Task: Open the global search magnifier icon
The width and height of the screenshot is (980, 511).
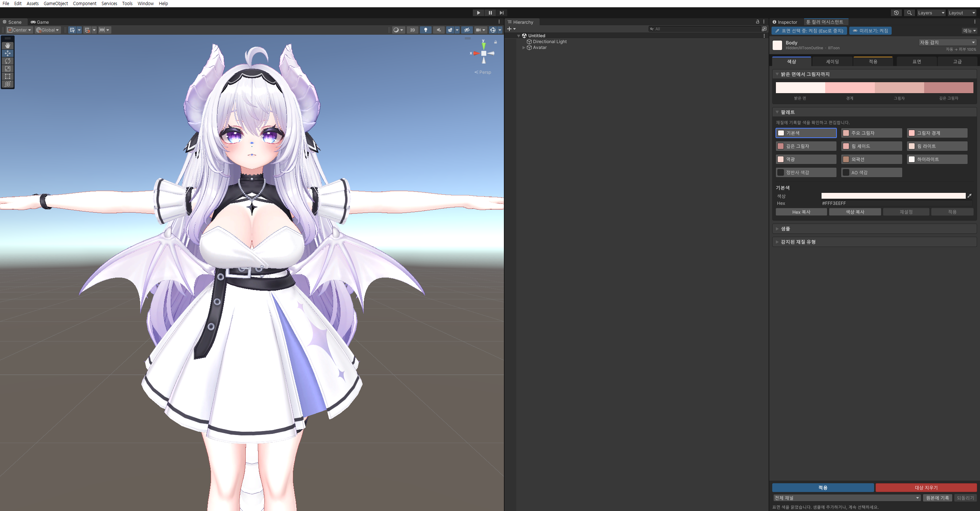Action: [909, 12]
